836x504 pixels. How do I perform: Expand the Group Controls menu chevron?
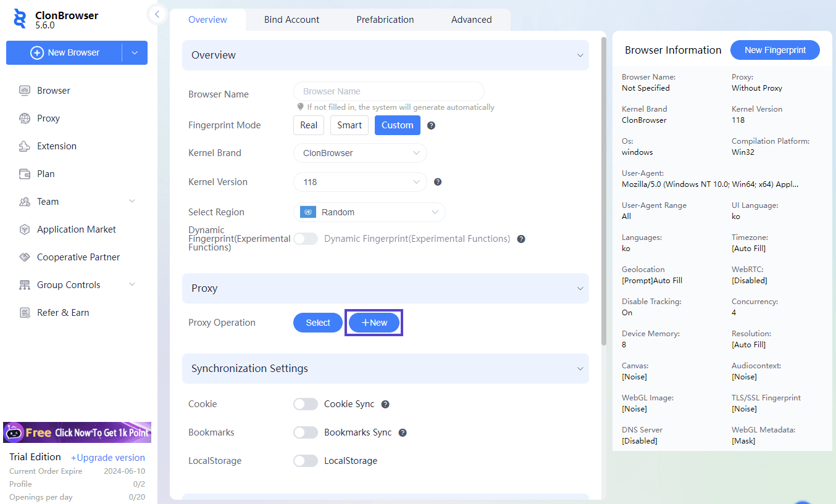coord(132,285)
